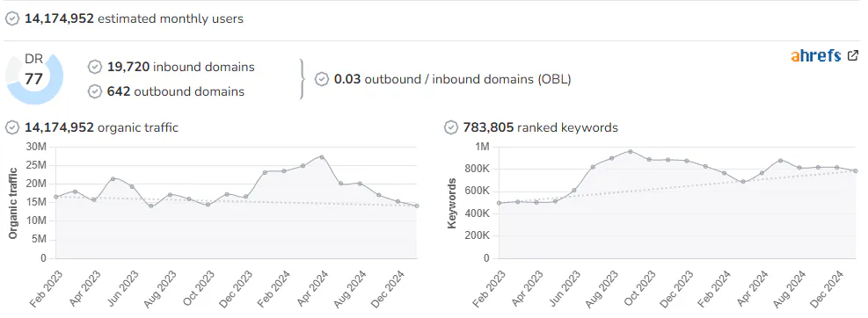Click the April 2024 peak point on traffic chart
868x318 pixels.
322,157
